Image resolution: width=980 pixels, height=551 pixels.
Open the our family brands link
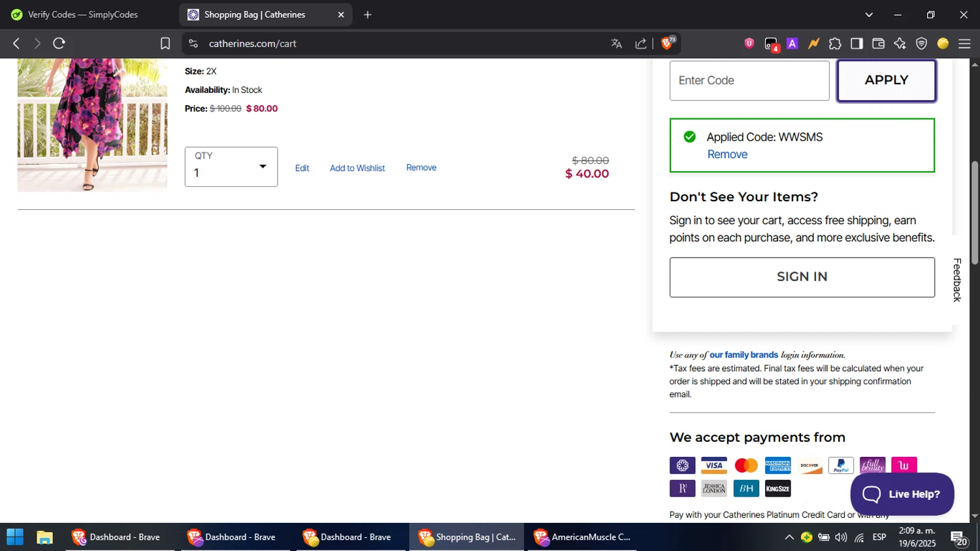pyautogui.click(x=743, y=355)
